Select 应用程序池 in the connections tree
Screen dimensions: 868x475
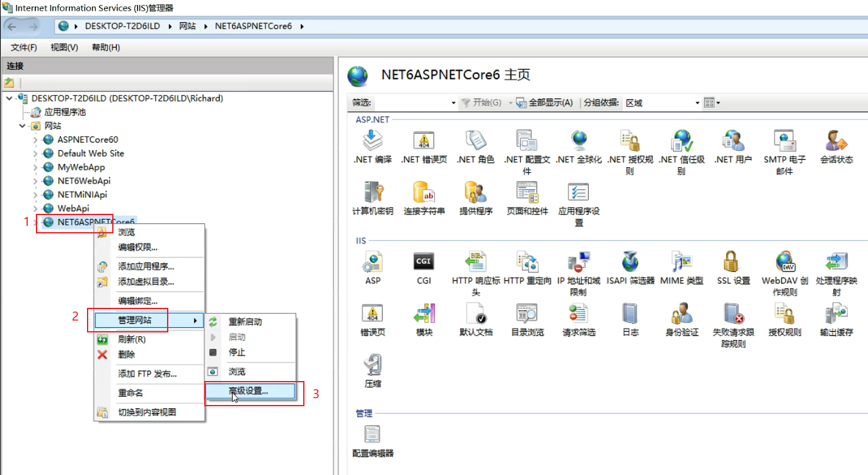click(65, 112)
